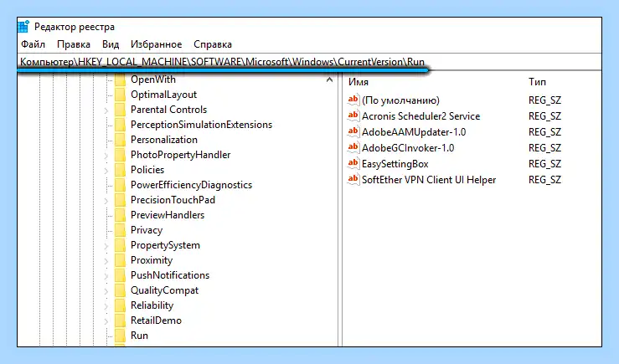The width and height of the screenshot is (619, 364).
Task: Select the QualityCompat folder icon
Action: (x=120, y=290)
